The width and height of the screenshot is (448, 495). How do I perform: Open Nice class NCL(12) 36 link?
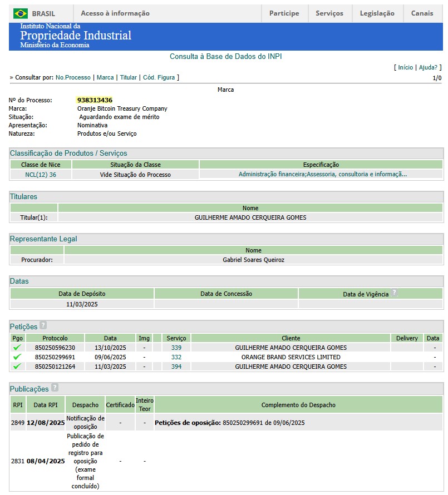(x=41, y=175)
